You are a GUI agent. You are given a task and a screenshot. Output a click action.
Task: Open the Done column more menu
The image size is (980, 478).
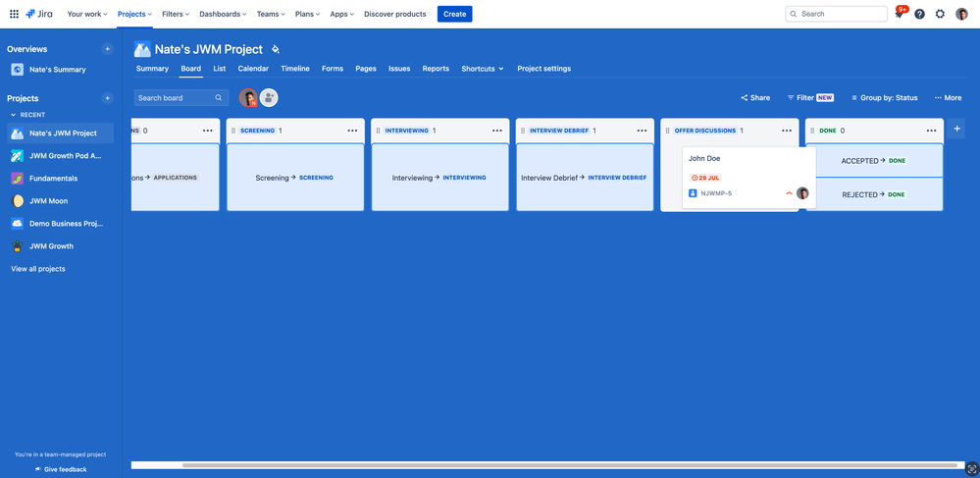(931, 131)
